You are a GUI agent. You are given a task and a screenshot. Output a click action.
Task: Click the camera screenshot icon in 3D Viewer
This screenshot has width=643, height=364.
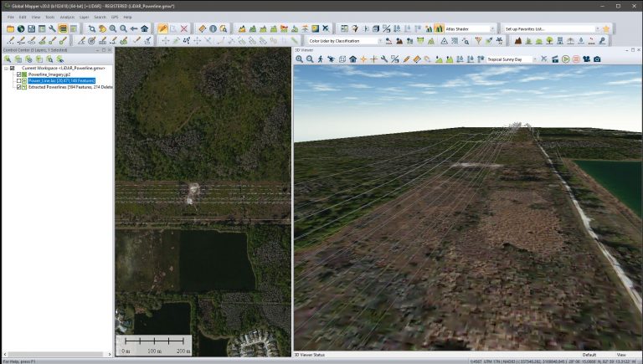coord(597,59)
